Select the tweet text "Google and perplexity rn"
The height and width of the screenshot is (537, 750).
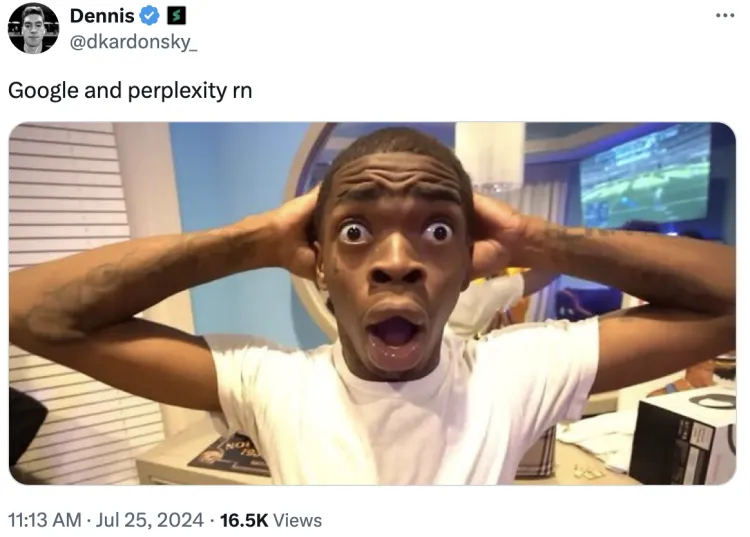coord(130,90)
